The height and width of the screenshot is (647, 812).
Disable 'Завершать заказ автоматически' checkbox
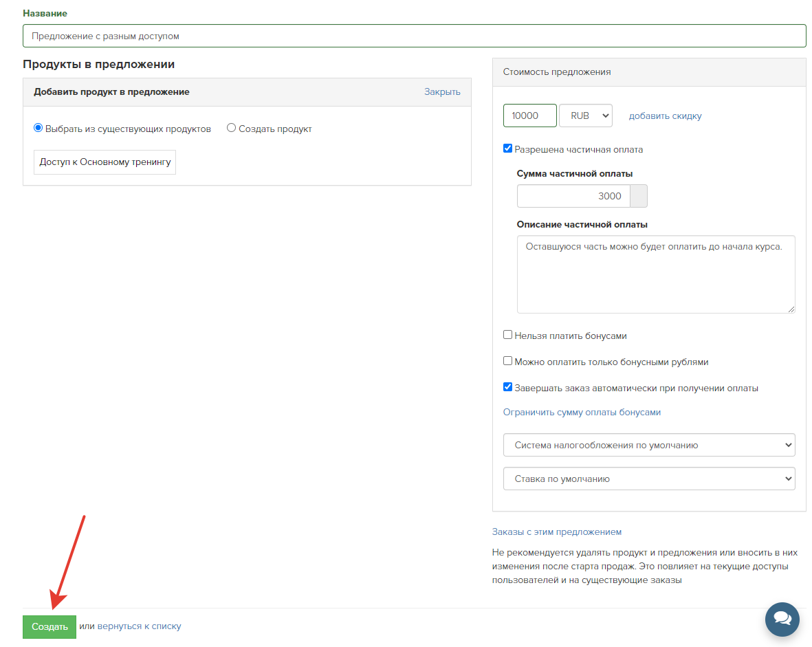[508, 387]
